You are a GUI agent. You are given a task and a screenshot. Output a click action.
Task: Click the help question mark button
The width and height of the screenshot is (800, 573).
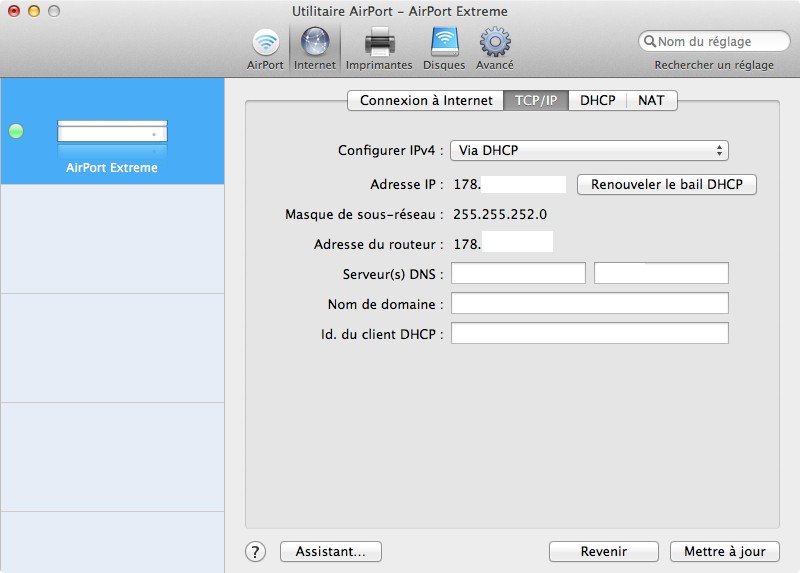tap(256, 551)
